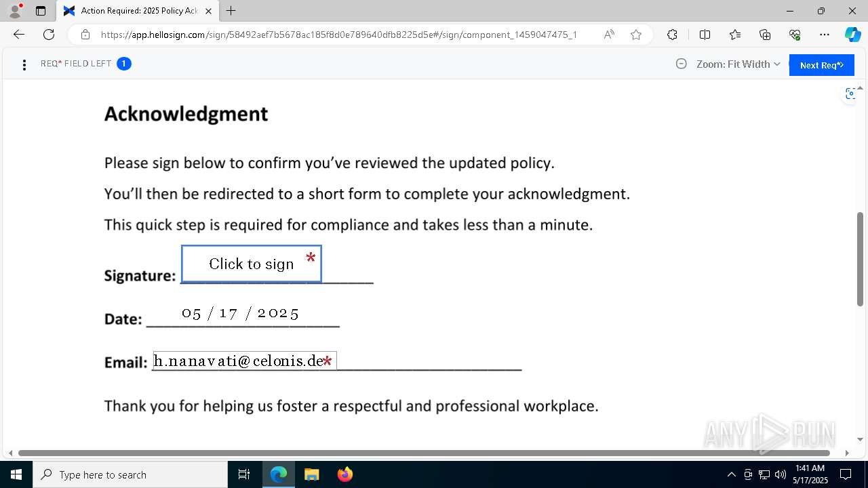Open volume control speaker icon

[x=780, y=474]
